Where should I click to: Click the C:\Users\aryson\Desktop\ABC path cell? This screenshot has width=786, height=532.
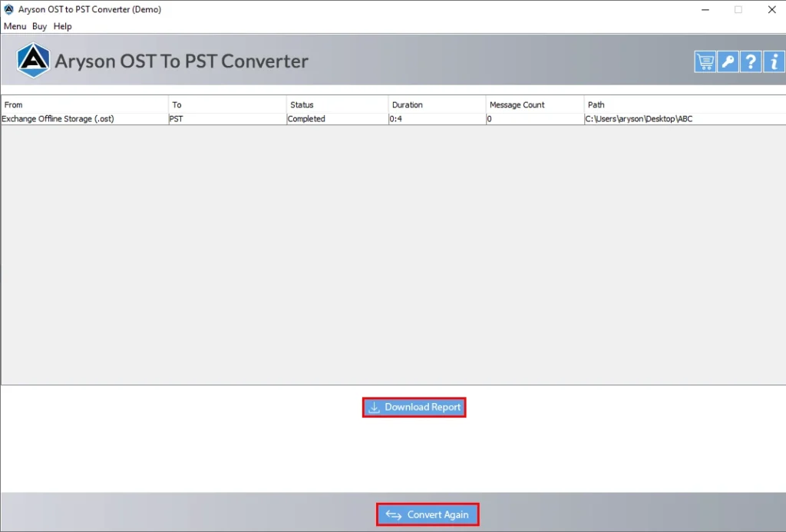[x=685, y=119]
